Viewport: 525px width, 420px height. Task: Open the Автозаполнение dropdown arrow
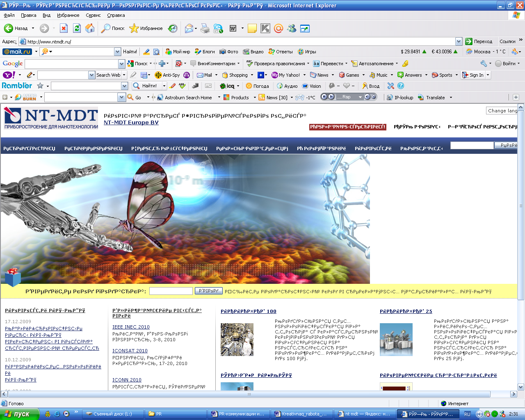click(397, 64)
